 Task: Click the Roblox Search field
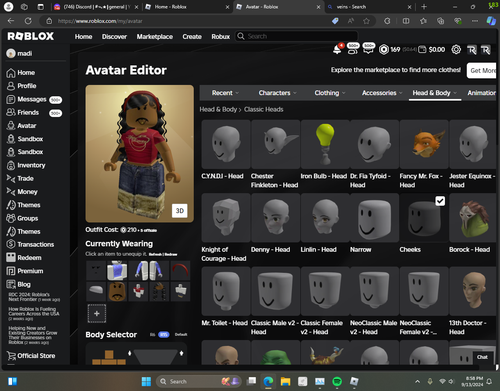[297, 36]
